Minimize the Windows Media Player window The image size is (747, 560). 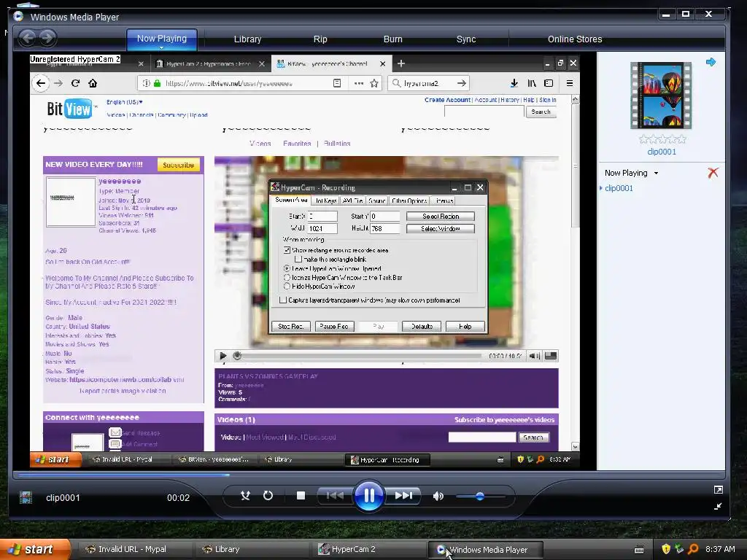tap(666, 15)
